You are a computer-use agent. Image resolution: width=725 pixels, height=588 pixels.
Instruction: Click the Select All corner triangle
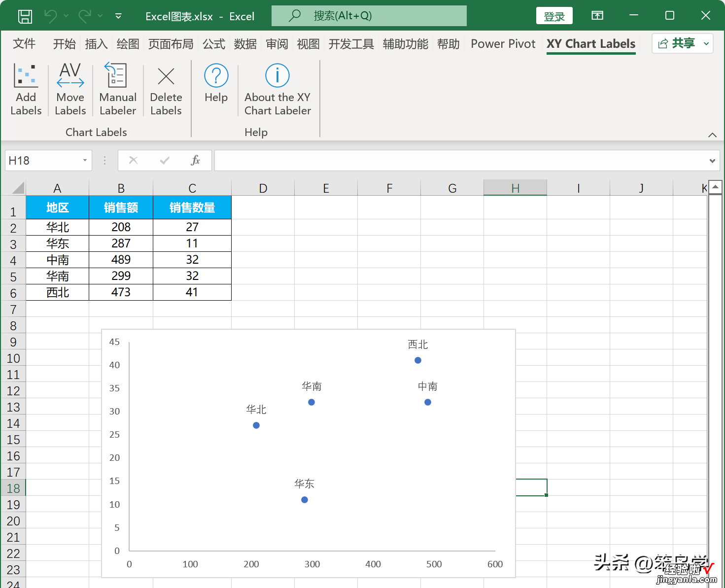[x=17, y=188]
